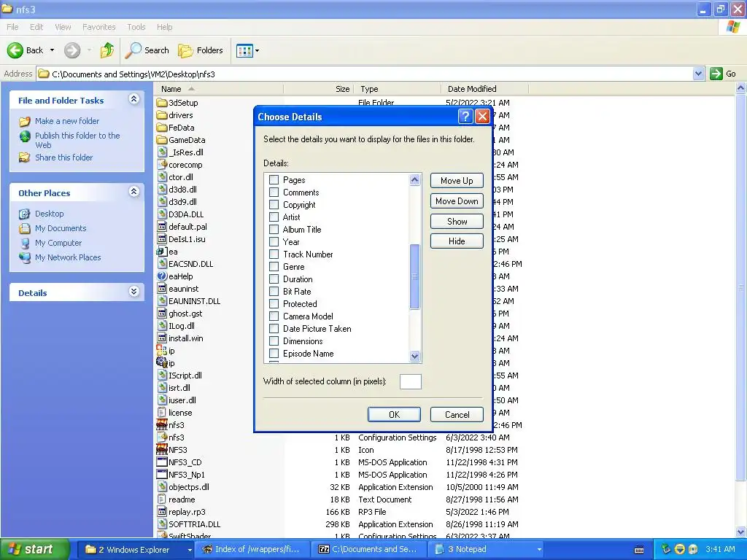Open the View menu
The width and height of the screenshot is (747, 560).
click(x=63, y=27)
